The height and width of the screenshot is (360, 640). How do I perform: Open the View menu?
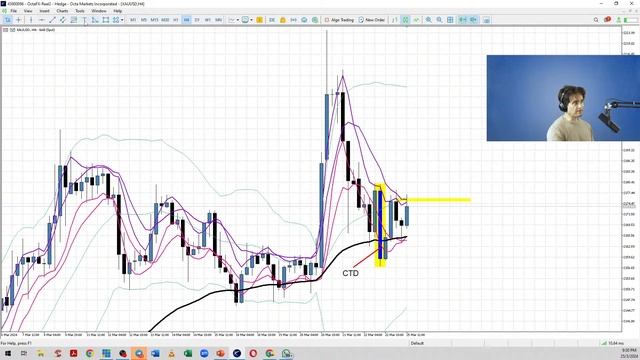coord(28,11)
